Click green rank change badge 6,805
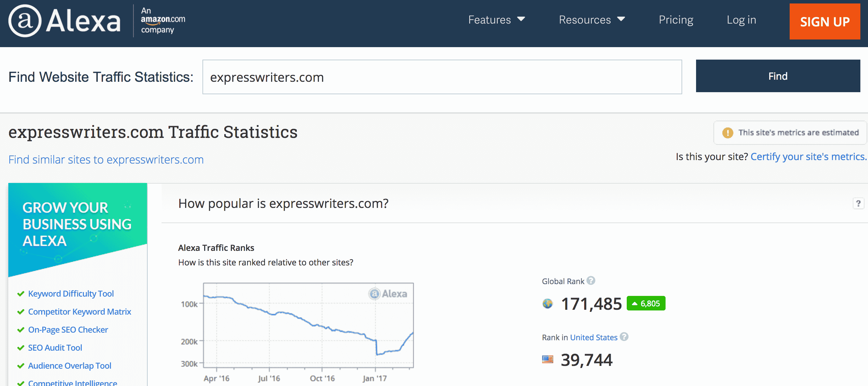Viewport: 868px width, 386px height. point(646,304)
